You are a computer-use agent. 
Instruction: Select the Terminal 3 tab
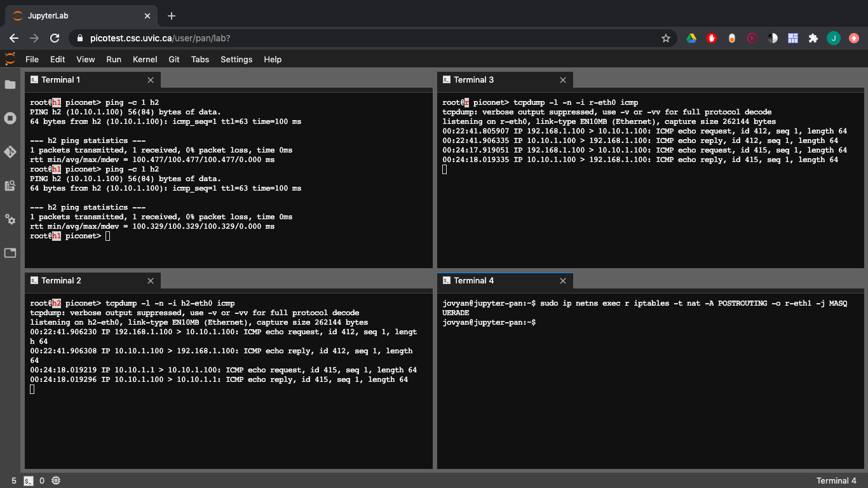pos(473,79)
